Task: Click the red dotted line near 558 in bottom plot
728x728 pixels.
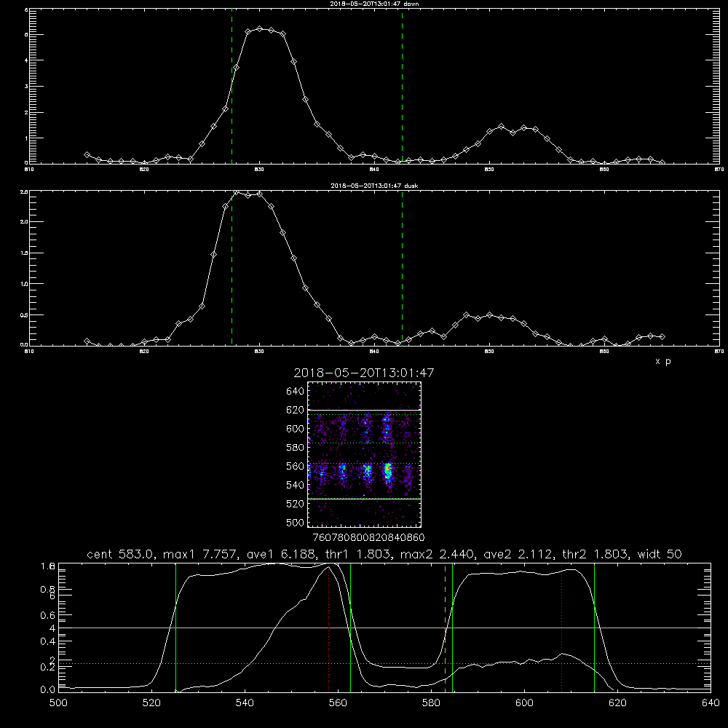Action: [329, 627]
